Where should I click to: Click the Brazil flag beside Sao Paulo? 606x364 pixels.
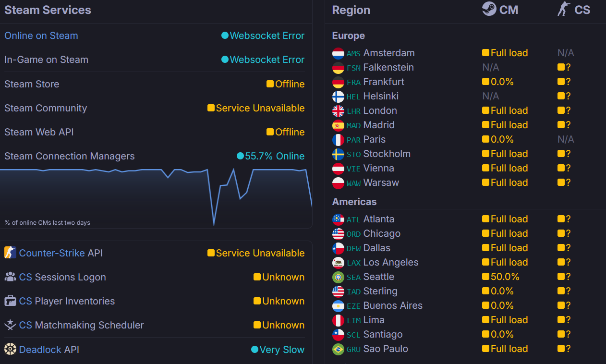pos(338,349)
